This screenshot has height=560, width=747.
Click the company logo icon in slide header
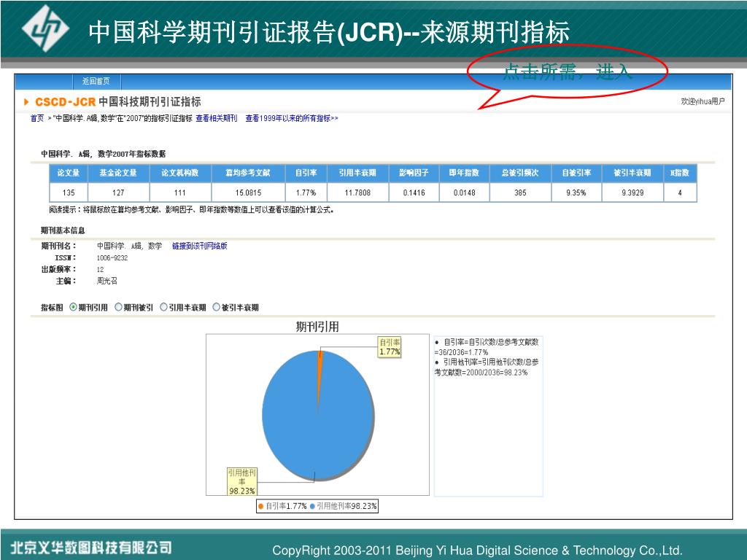click(45, 28)
